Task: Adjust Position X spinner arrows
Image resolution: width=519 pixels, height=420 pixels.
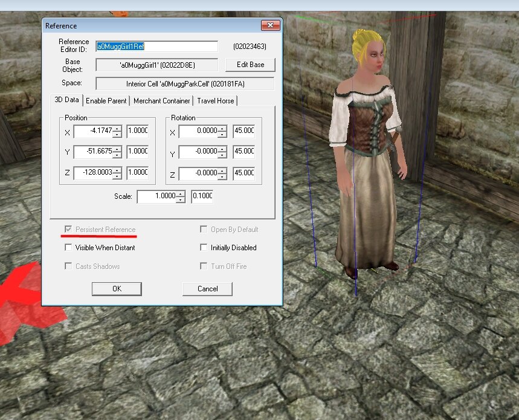Action: 117,131
